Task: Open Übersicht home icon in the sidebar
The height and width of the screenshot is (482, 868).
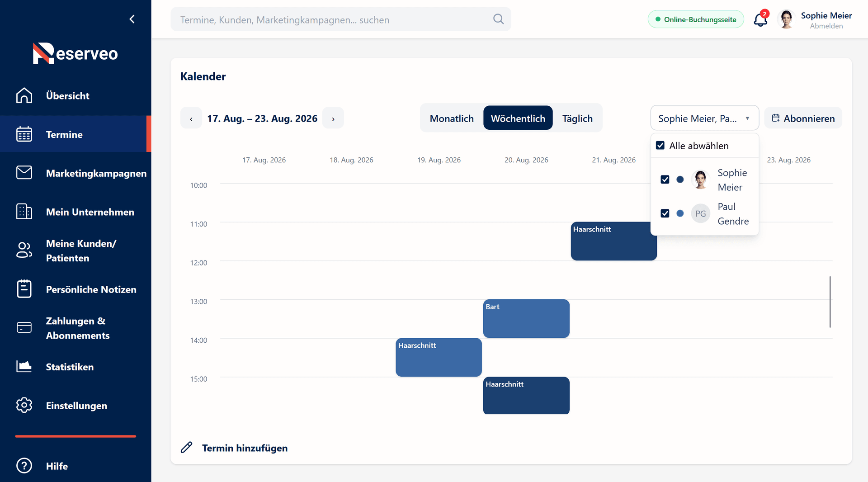Action: [24, 95]
